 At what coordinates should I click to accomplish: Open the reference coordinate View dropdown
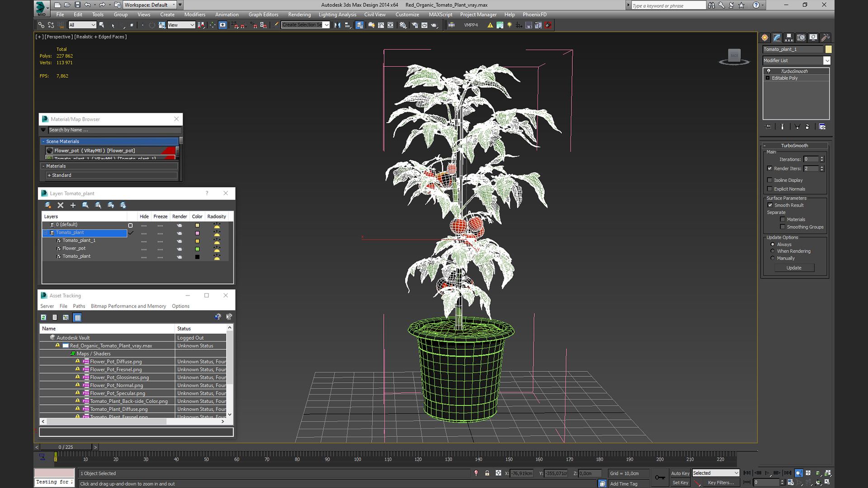[x=181, y=25]
